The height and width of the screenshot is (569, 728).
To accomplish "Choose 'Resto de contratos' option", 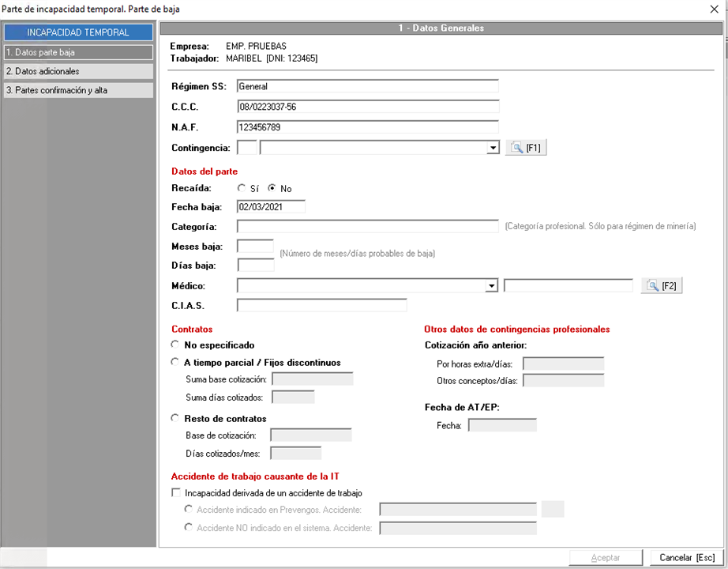I will pos(175,419).
